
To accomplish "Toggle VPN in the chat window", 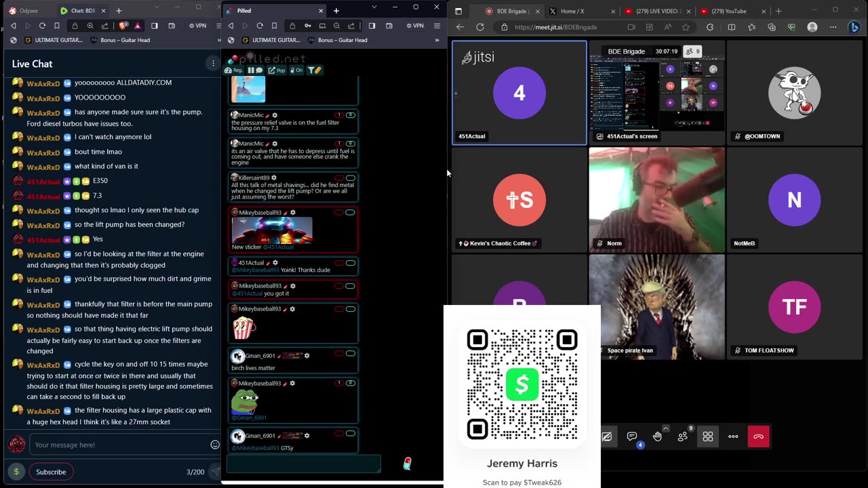I will coord(197,26).
